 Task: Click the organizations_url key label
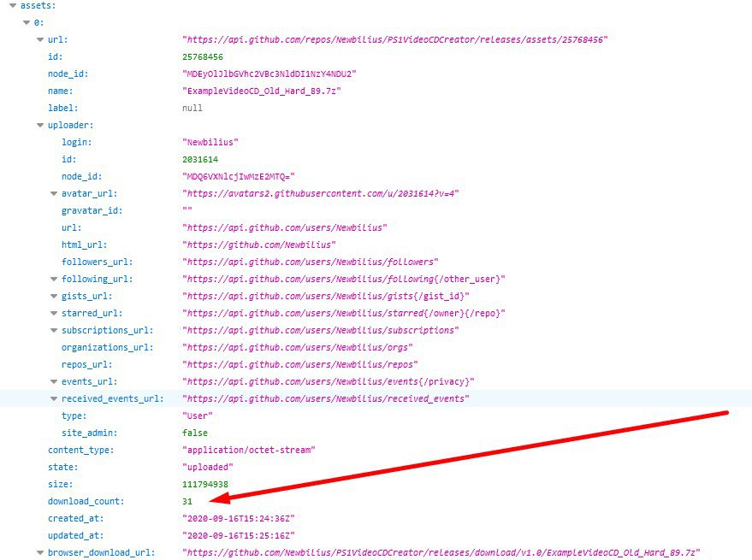(108, 348)
